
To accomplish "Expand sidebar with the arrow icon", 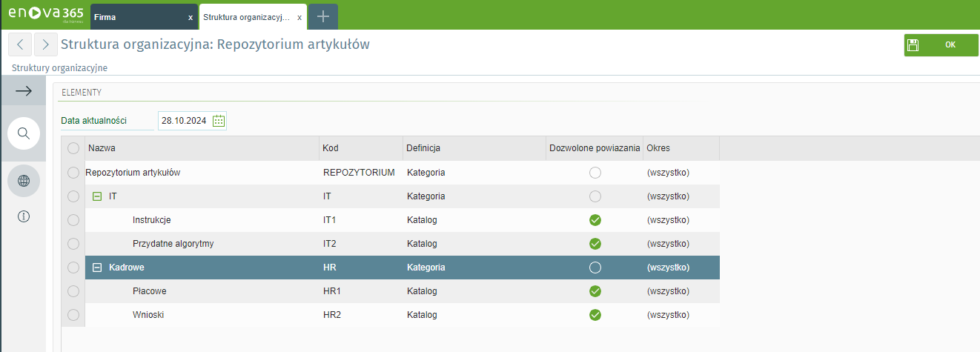I will pyautogui.click(x=23, y=91).
